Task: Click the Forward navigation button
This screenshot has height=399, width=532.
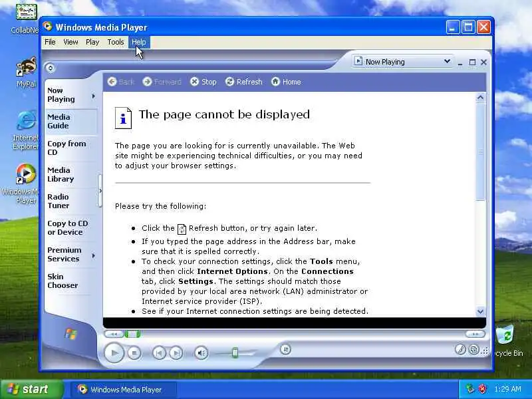Action: [x=162, y=82]
